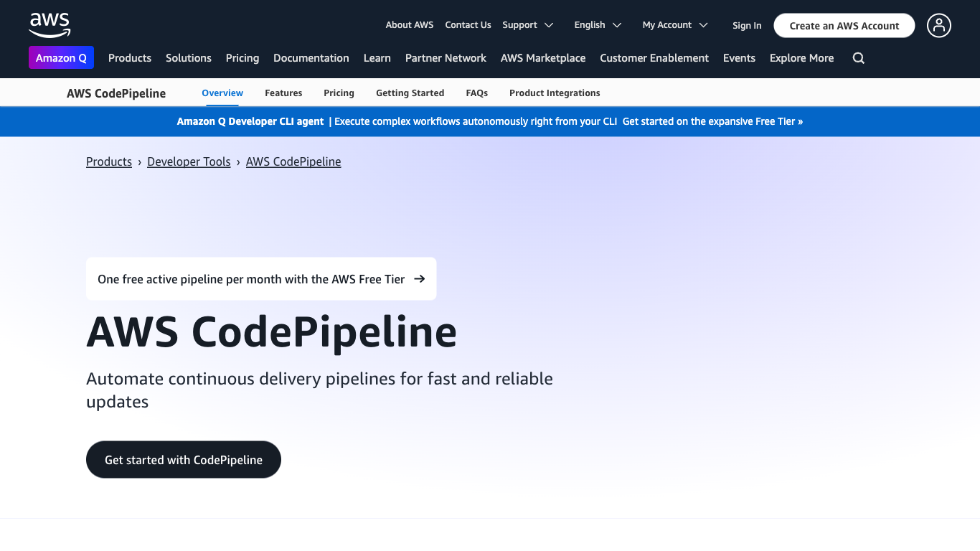Click Get started on the expansive Free Tier

712,122
